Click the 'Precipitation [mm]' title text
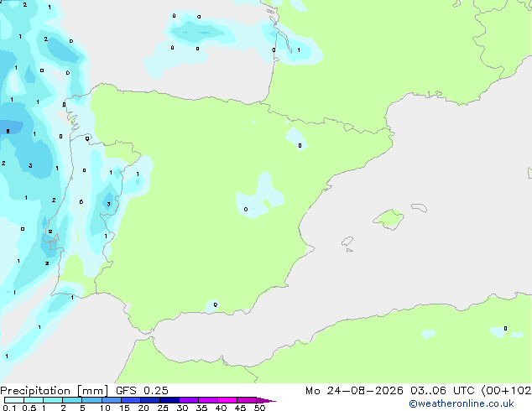 [x=54, y=391]
